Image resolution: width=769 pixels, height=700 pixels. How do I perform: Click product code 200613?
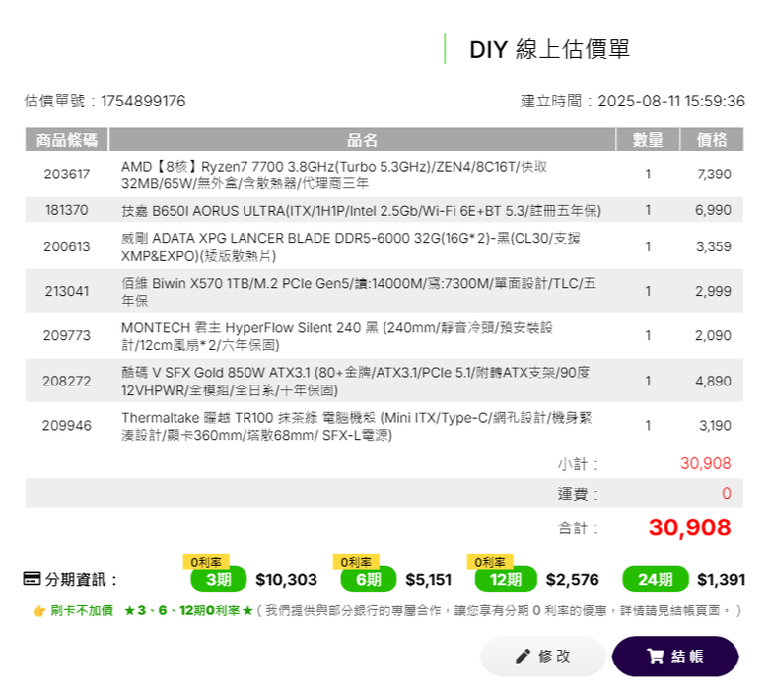point(67,246)
